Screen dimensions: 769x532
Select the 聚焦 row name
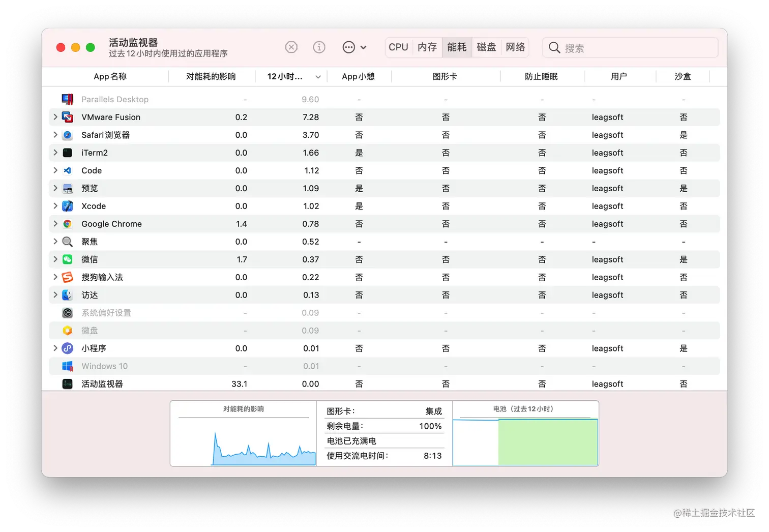(x=90, y=242)
